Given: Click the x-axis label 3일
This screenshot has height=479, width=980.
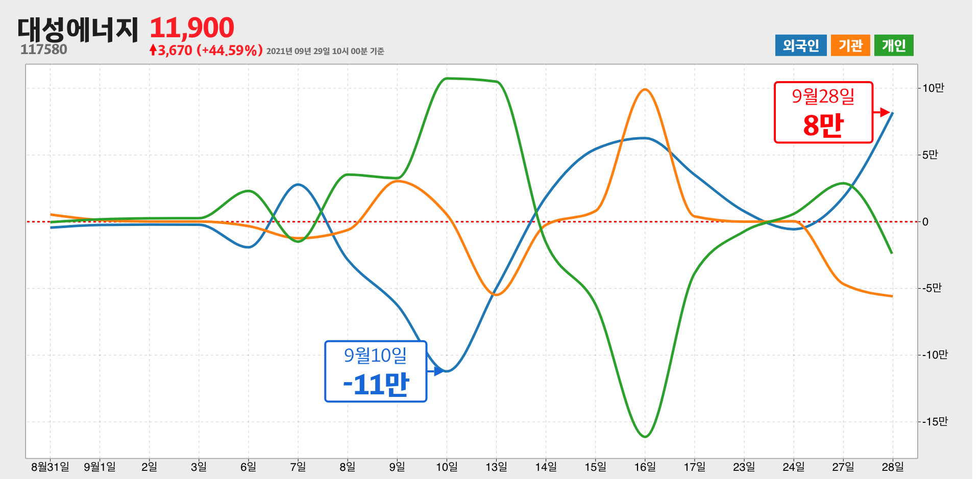Looking at the screenshot, I should 199,467.
